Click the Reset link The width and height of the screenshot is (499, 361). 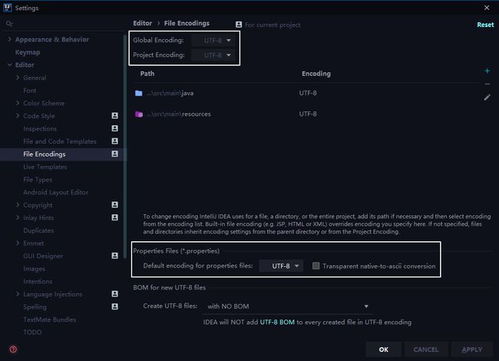485,25
